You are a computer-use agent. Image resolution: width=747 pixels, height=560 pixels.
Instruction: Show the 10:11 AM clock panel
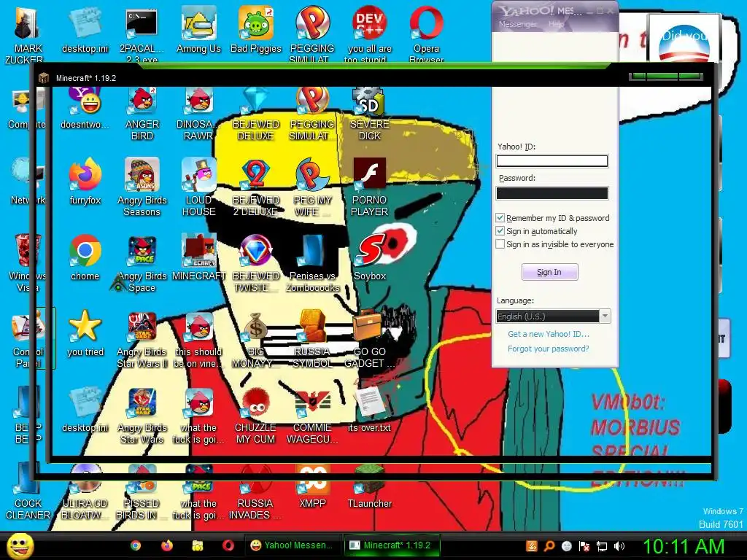[x=684, y=546]
